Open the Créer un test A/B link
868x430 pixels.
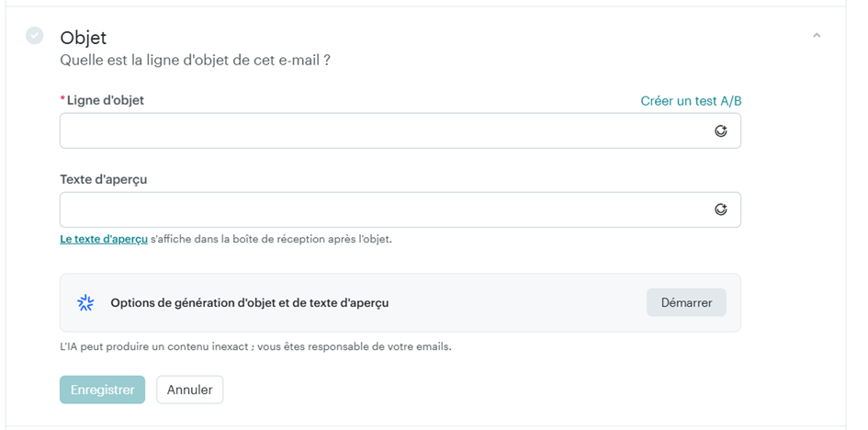[690, 101]
